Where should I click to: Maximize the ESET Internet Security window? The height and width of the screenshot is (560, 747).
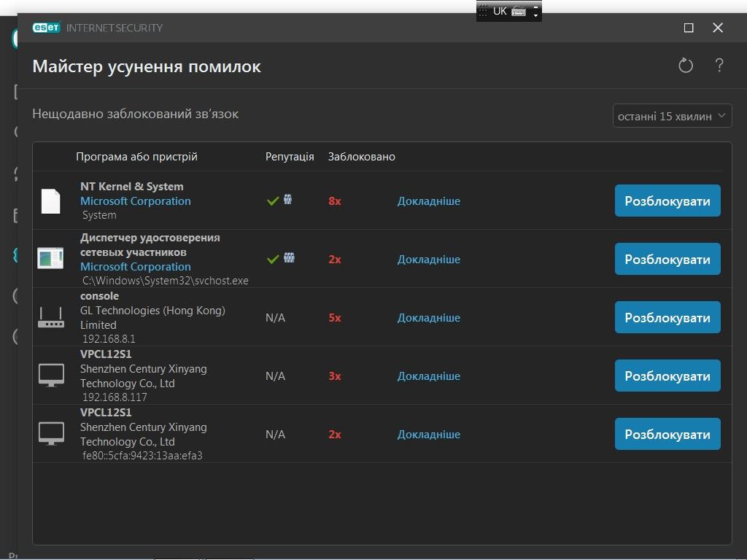point(688,28)
